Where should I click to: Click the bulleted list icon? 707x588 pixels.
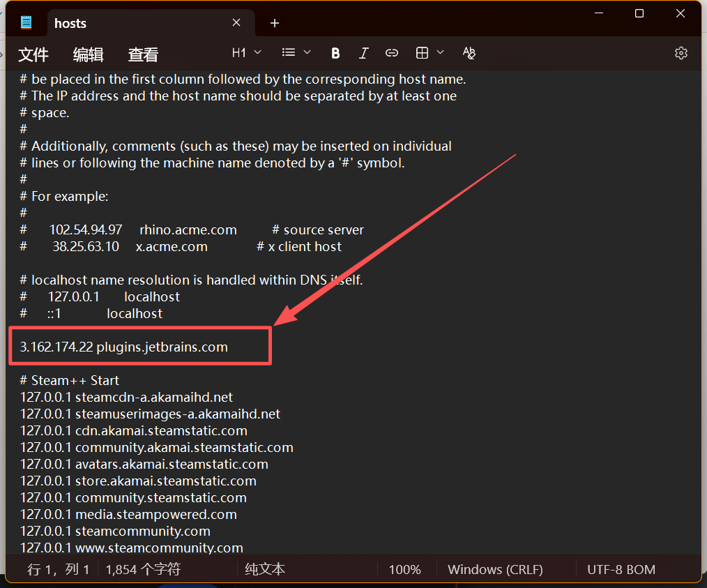[x=289, y=53]
